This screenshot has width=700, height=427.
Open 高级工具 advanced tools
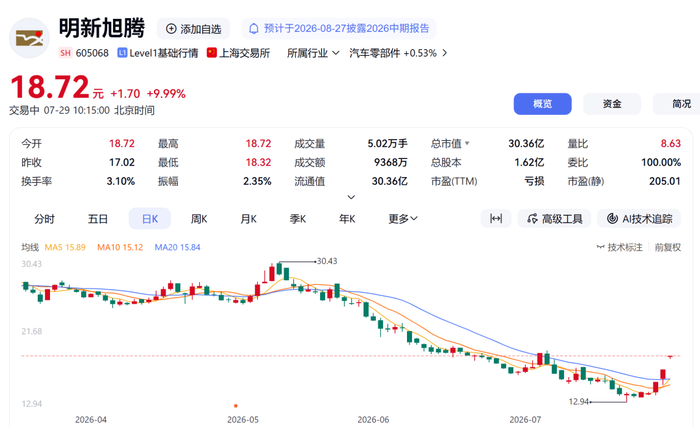(x=554, y=218)
